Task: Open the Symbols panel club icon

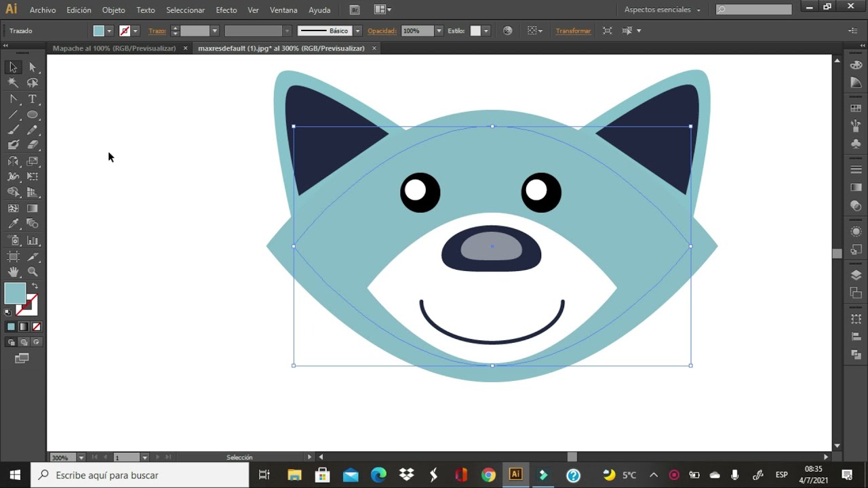Action: click(x=856, y=144)
